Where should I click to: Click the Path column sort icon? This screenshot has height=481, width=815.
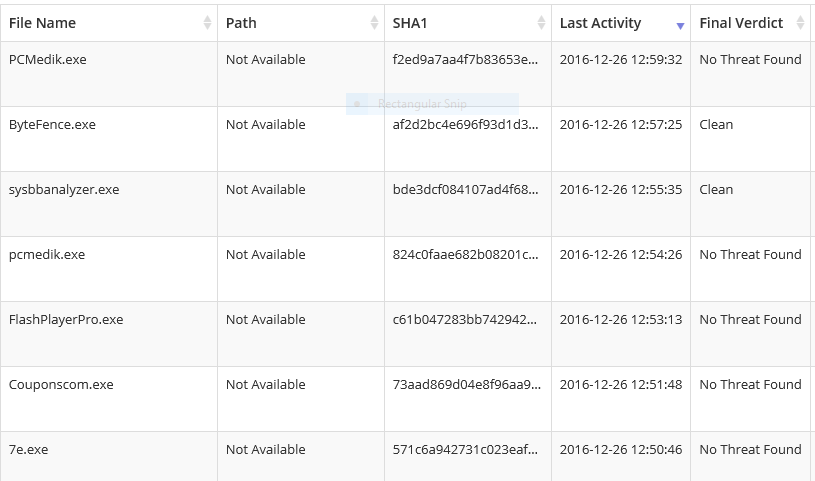pyautogui.click(x=374, y=23)
